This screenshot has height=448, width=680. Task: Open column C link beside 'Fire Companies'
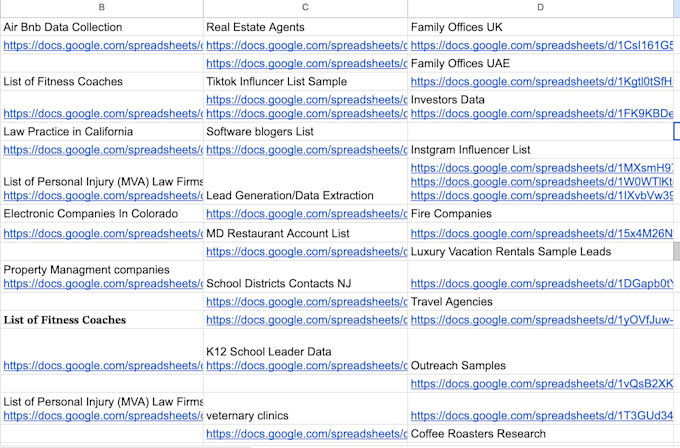click(307, 213)
